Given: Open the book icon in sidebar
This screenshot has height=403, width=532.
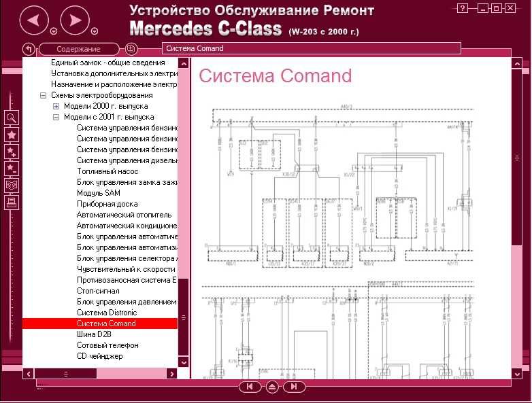Looking at the screenshot, I should tap(11, 186).
